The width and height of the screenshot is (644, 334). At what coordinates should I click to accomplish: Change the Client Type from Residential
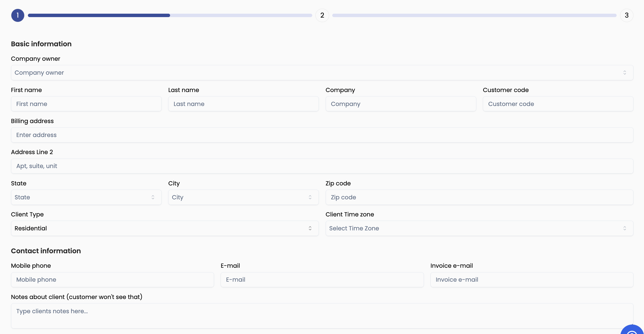(165, 228)
